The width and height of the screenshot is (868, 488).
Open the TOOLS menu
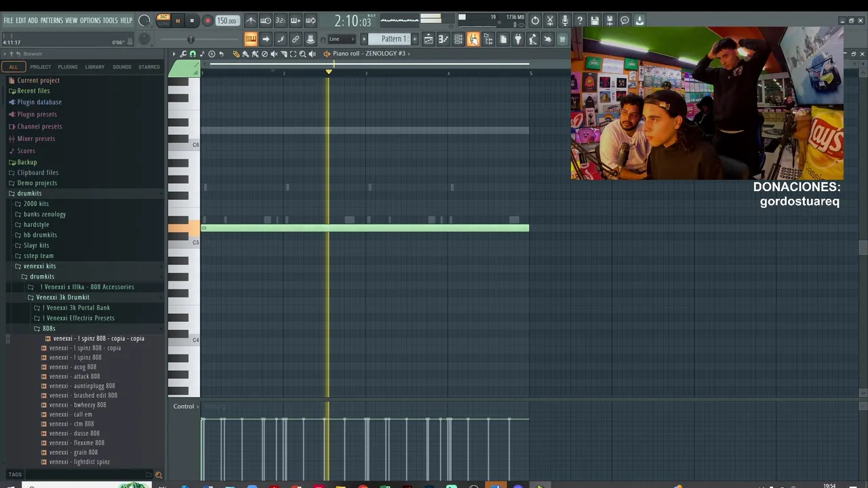point(110,20)
